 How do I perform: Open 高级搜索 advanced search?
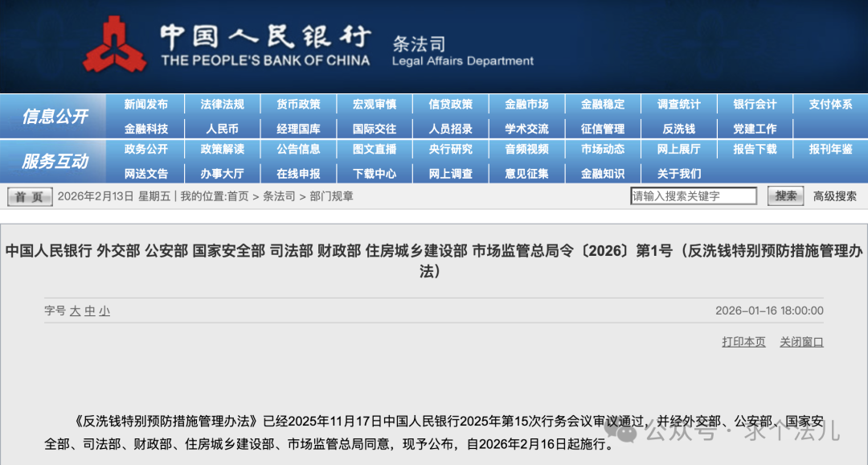pos(834,196)
